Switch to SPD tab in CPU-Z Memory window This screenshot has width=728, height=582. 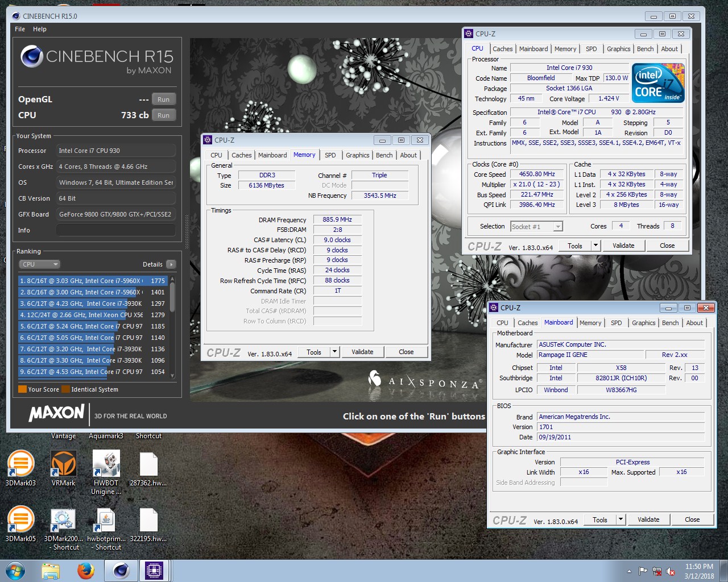pyautogui.click(x=330, y=155)
